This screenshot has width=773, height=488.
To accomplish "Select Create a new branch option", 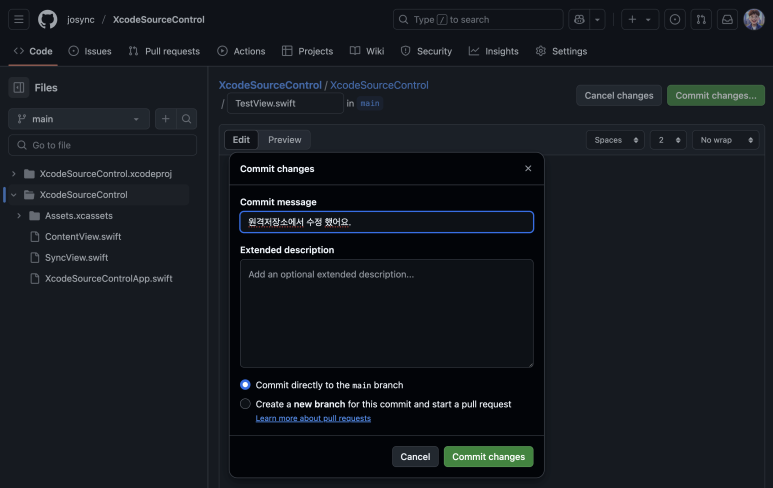I will (x=245, y=404).
